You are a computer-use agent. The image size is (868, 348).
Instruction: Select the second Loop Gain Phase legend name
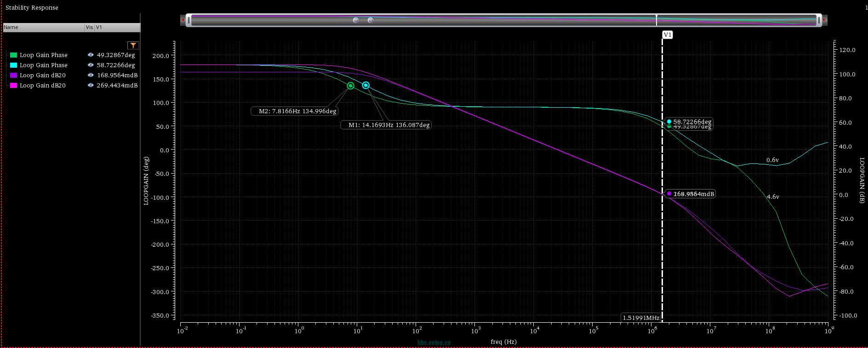[43, 65]
